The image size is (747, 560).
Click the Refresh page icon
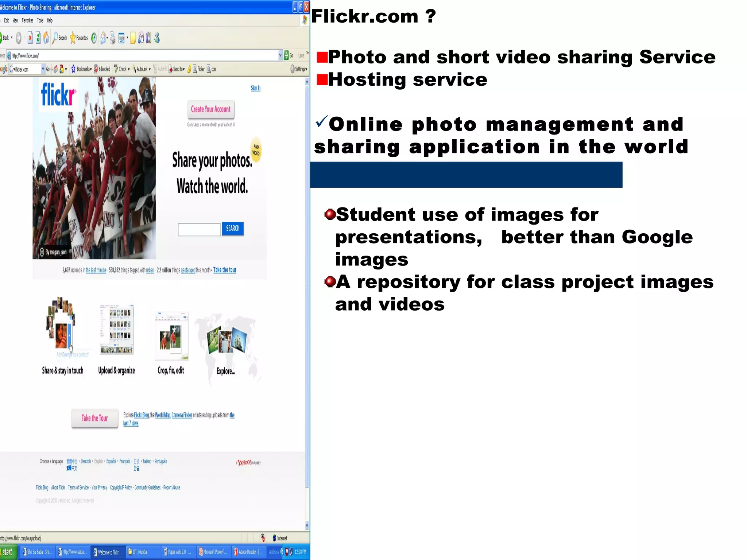(x=38, y=38)
